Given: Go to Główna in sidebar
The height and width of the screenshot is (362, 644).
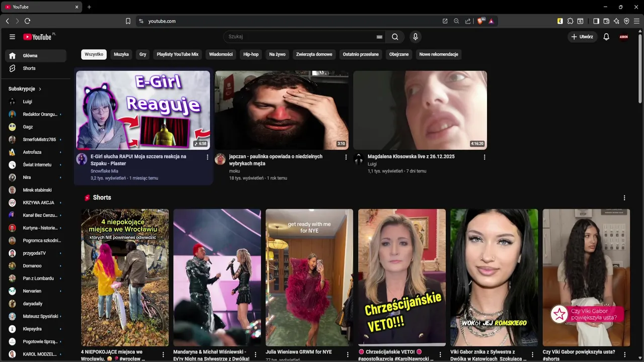Looking at the screenshot, I should pos(36,56).
